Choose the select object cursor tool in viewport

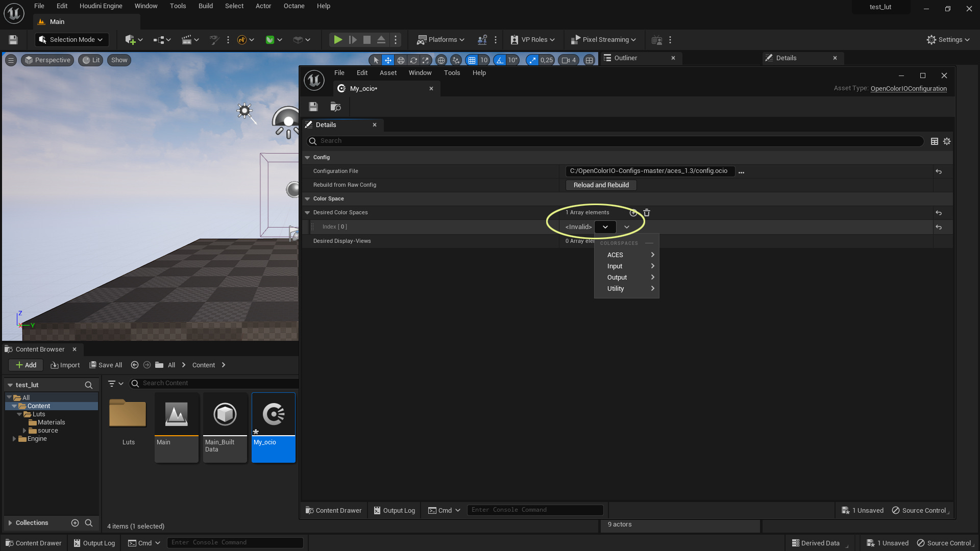tap(376, 60)
